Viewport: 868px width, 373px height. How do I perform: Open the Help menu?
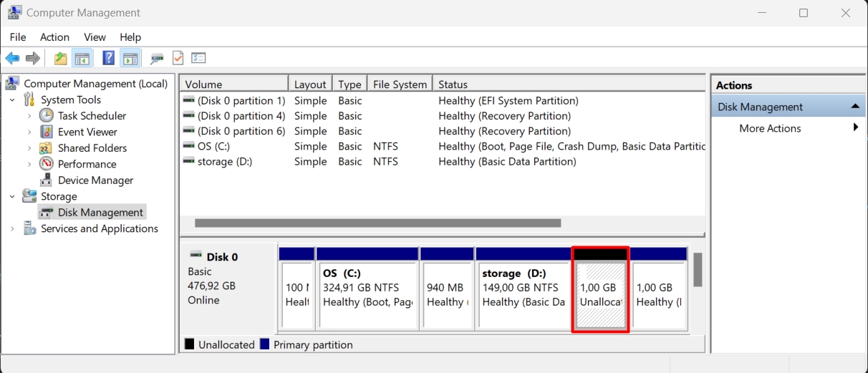[x=130, y=37]
